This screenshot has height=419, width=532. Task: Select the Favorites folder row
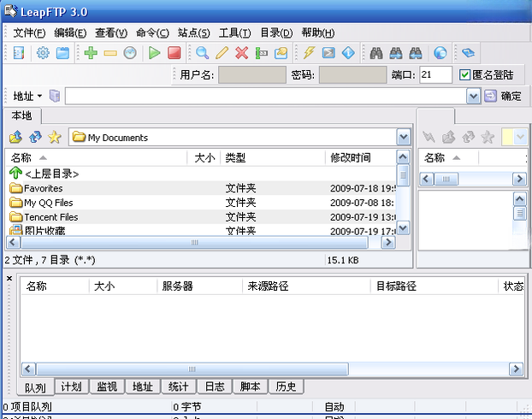click(x=203, y=188)
